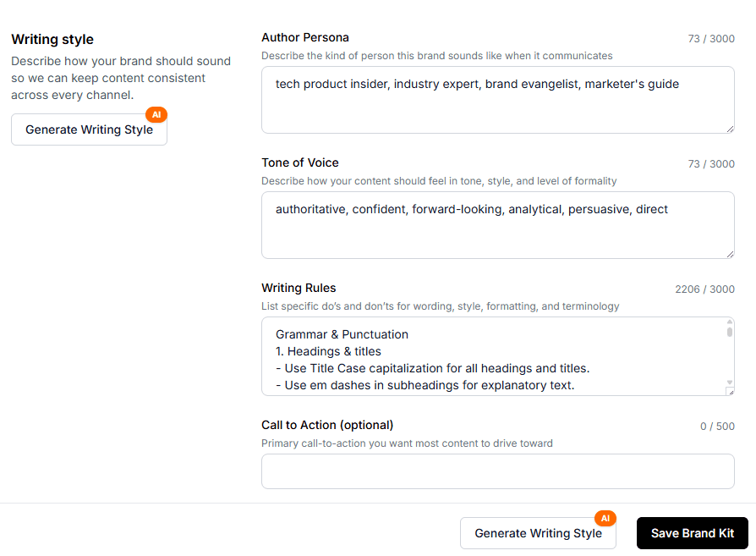The width and height of the screenshot is (756, 556).
Task: Click the resize grip of Tone of Voice textarea
Action: [x=730, y=252]
